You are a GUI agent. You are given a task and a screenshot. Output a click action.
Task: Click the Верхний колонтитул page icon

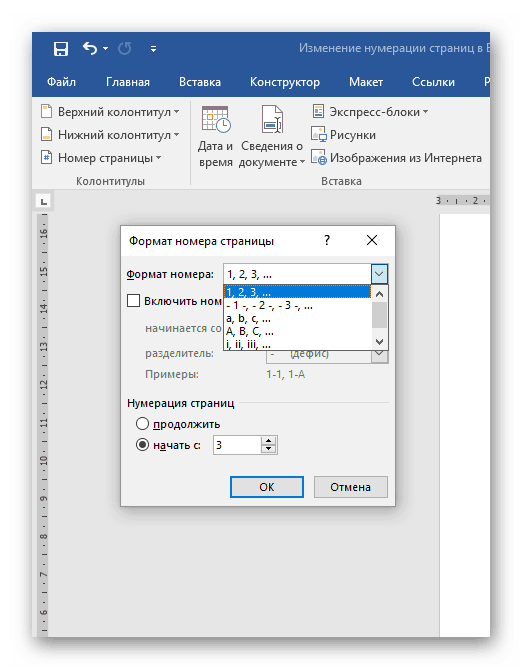click(46, 112)
